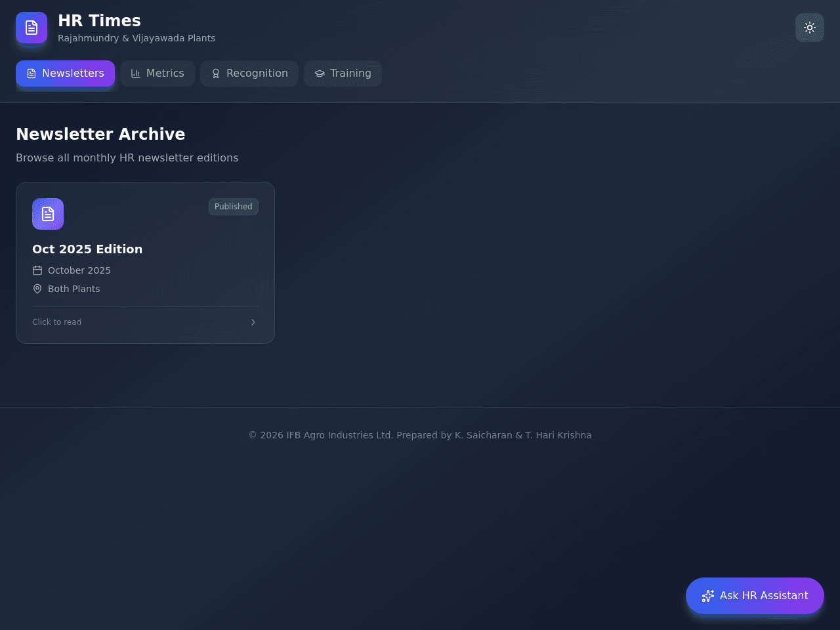Open the Ask HR Assistant button

click(x=755, y=596)
